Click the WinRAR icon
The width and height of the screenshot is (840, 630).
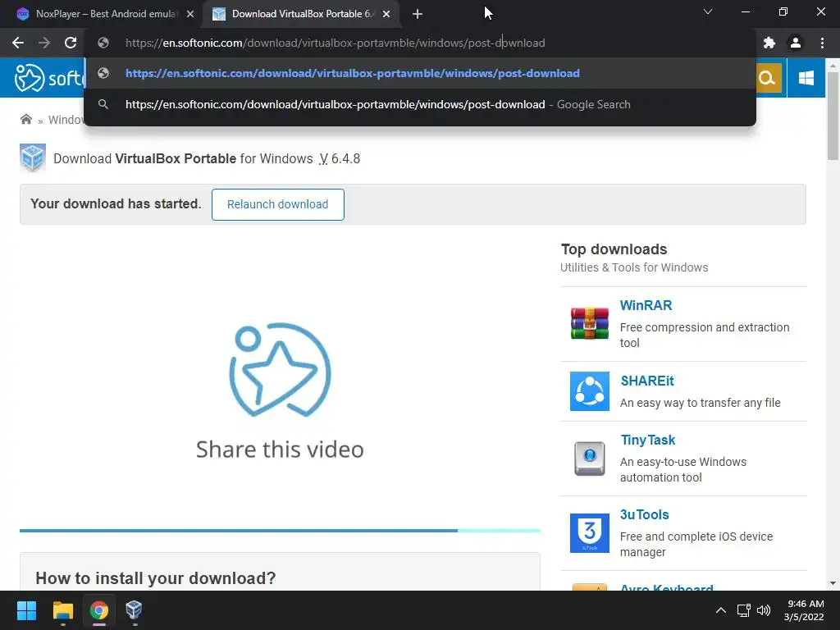(x=589, y=323)
